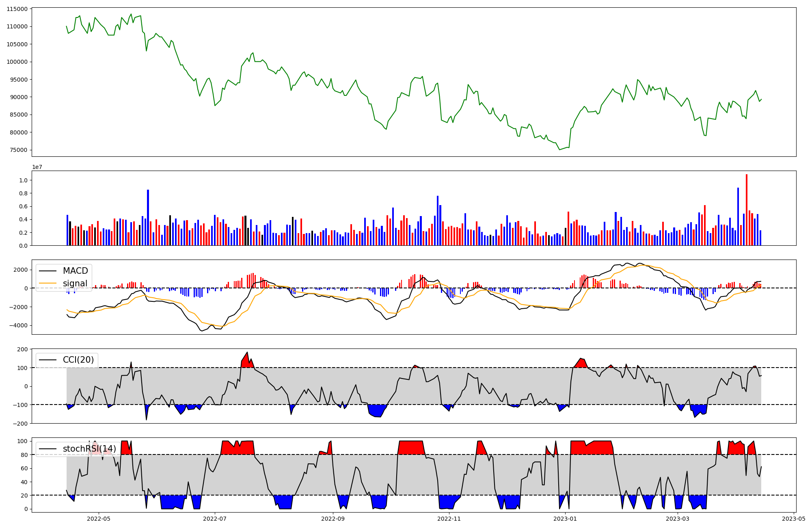Viewport: 812px width, 528px height.
Task: Click the tallest blue volume bar in May 2022
Action: pyautogui.click(x=148, y=217)
